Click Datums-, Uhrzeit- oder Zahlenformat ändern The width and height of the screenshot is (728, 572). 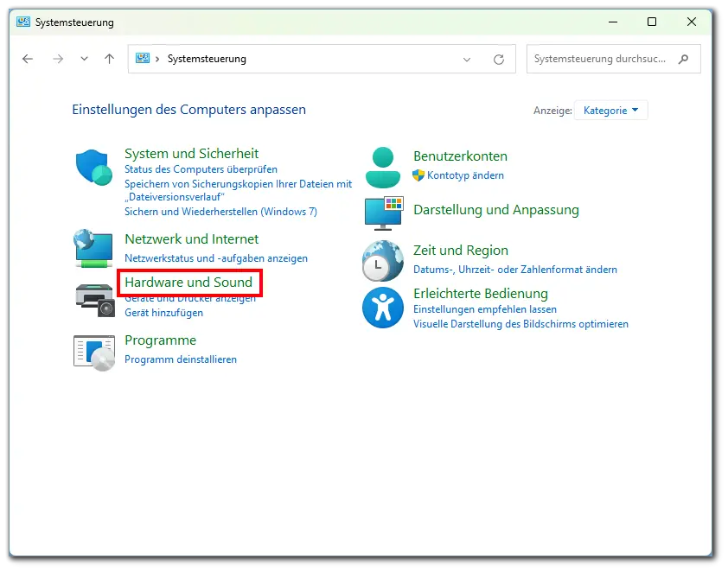click(515, 270)
